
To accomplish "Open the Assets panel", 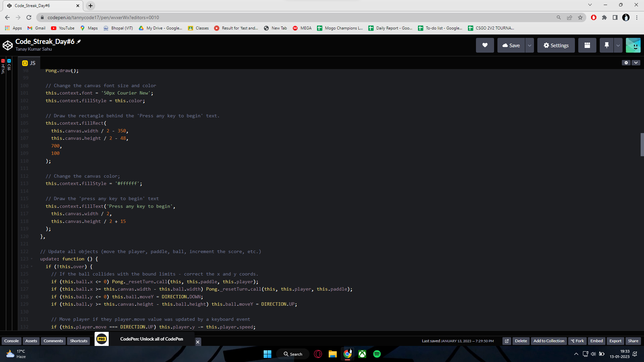I will pyautogui.click(x=31, y=341).
